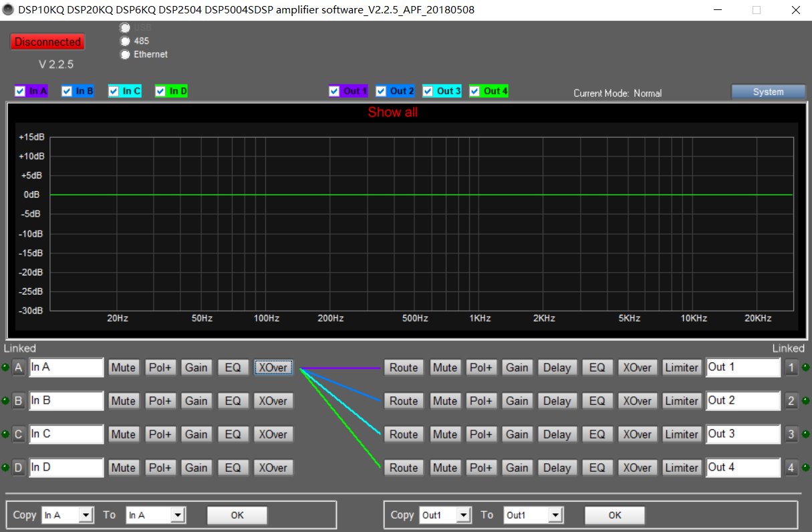Open Limiter for Out 1
Image resolution: width=812 pixels, height=532 pixels.
[x=682, y=368]
